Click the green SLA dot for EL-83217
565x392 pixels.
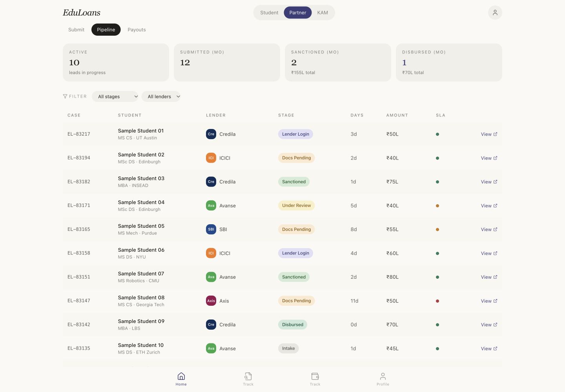(437, 134)
